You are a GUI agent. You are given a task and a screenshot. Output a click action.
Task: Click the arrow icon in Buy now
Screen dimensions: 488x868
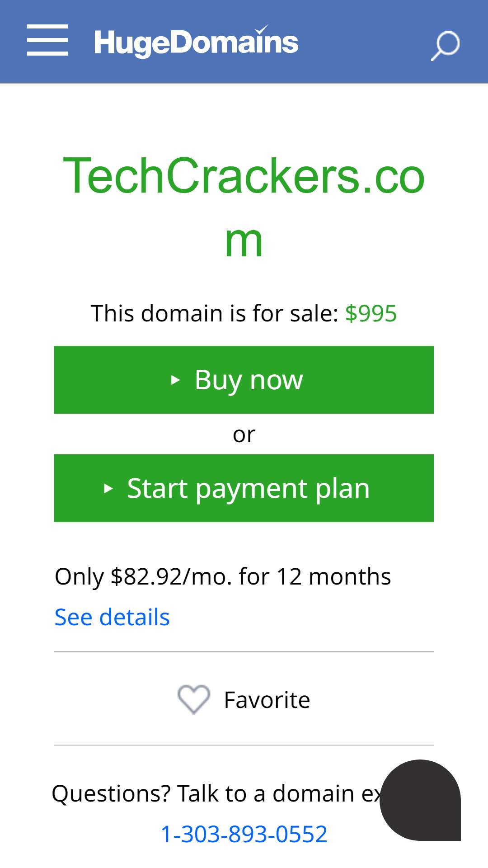[x=175, y=380]
